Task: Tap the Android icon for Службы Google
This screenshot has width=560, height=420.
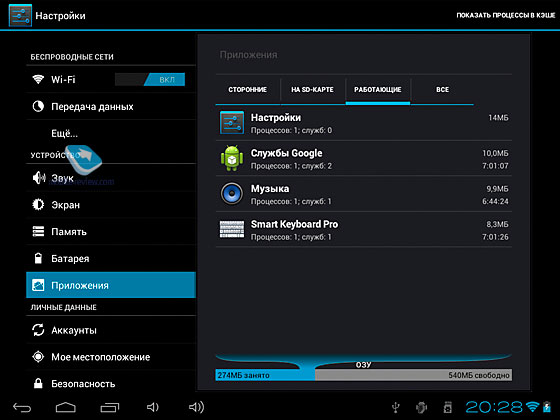Action: tap(232, 158)
